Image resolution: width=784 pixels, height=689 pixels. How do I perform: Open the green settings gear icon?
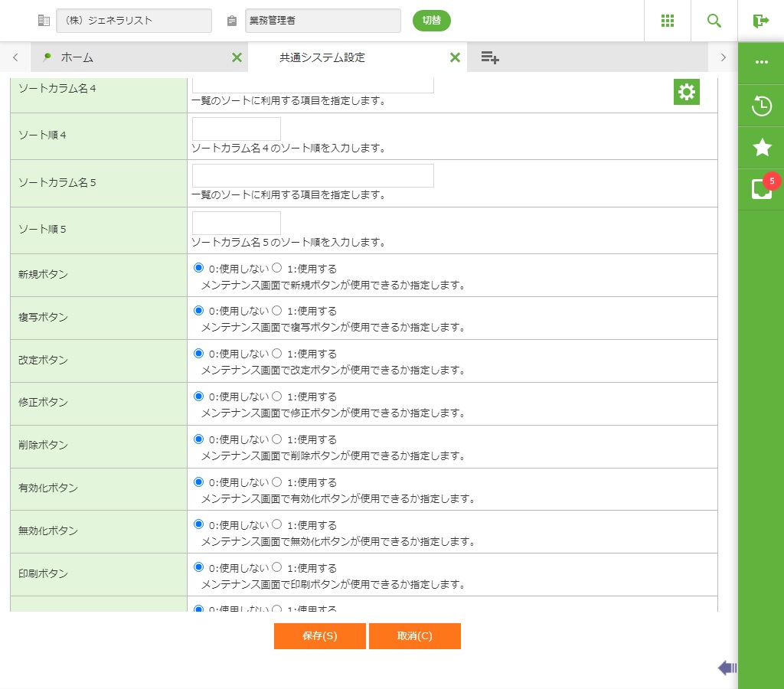pyautogui.click(x=687, y=93)
